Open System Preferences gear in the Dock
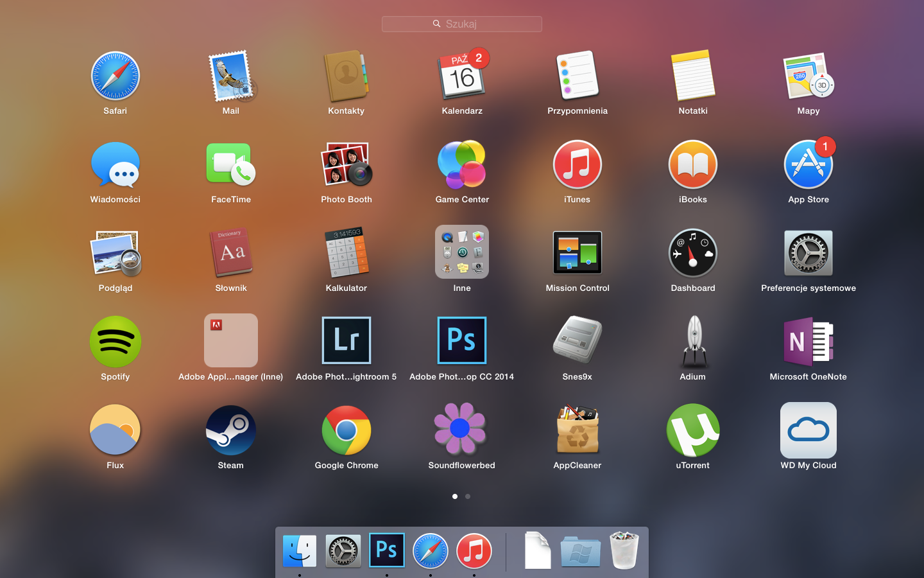The width and height of the screenshot is (924, 578). [x=343, y=551]
